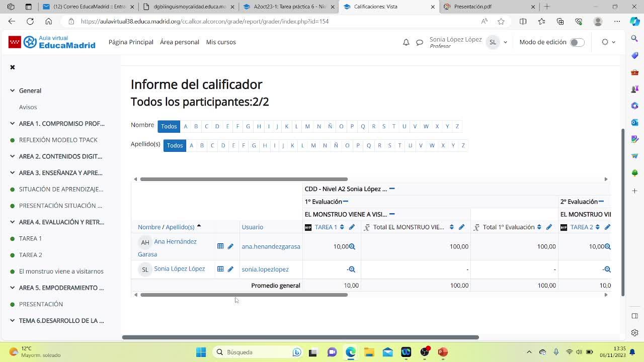Image resolution: width=644 pixels, height=362 pixels.
Task: Switch to Presentación.pdf browser tab
Action: point(489,7)
